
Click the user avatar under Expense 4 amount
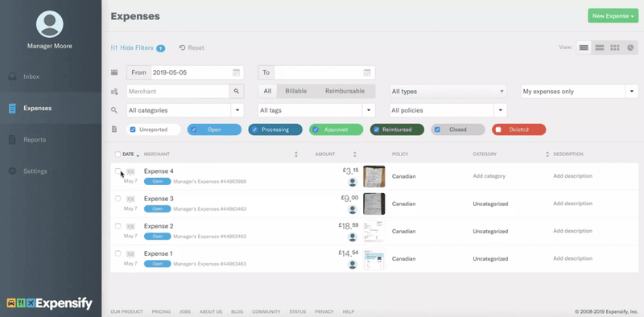click(x=353, y=182)
